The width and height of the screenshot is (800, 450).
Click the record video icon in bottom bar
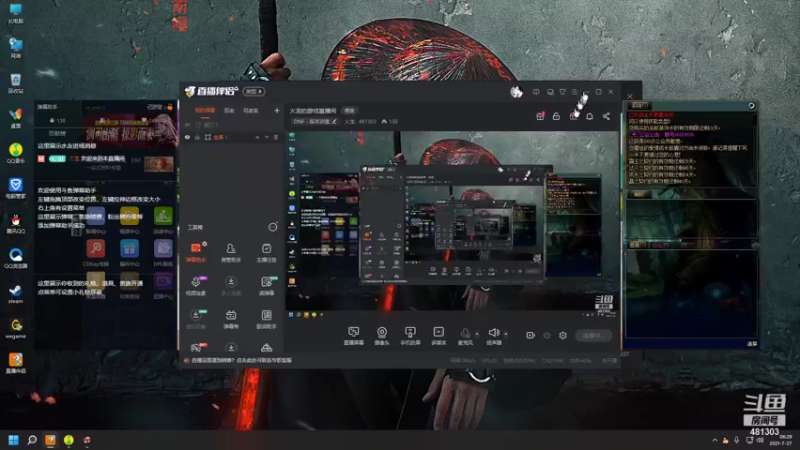531,335
